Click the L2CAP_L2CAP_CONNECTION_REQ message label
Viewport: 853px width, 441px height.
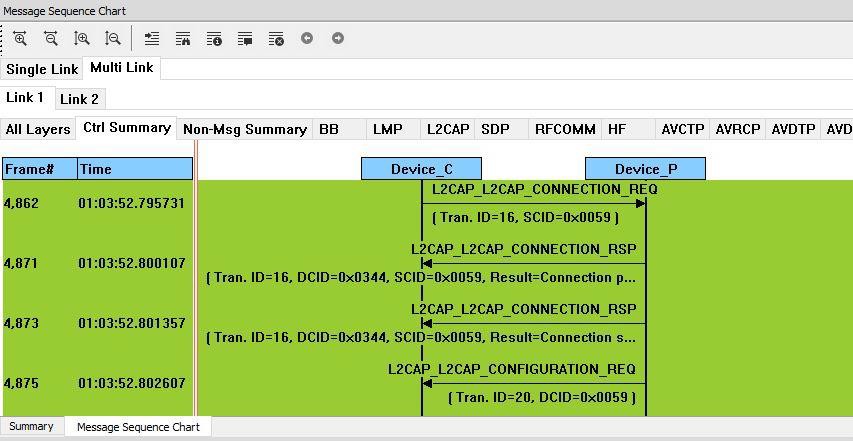(x=545, y=189)
